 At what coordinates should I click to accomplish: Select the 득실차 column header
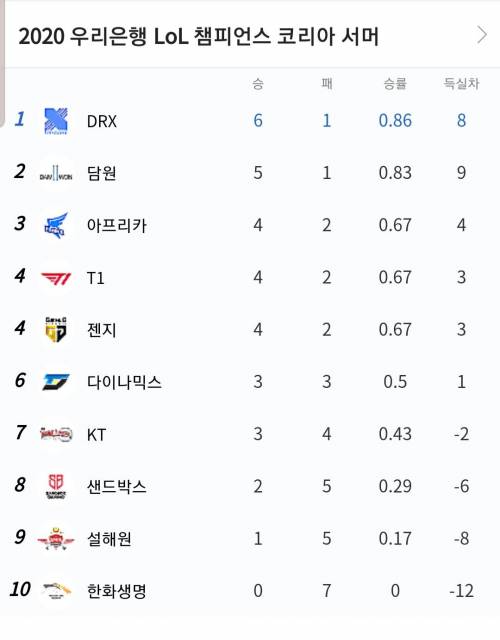point(461,84)
